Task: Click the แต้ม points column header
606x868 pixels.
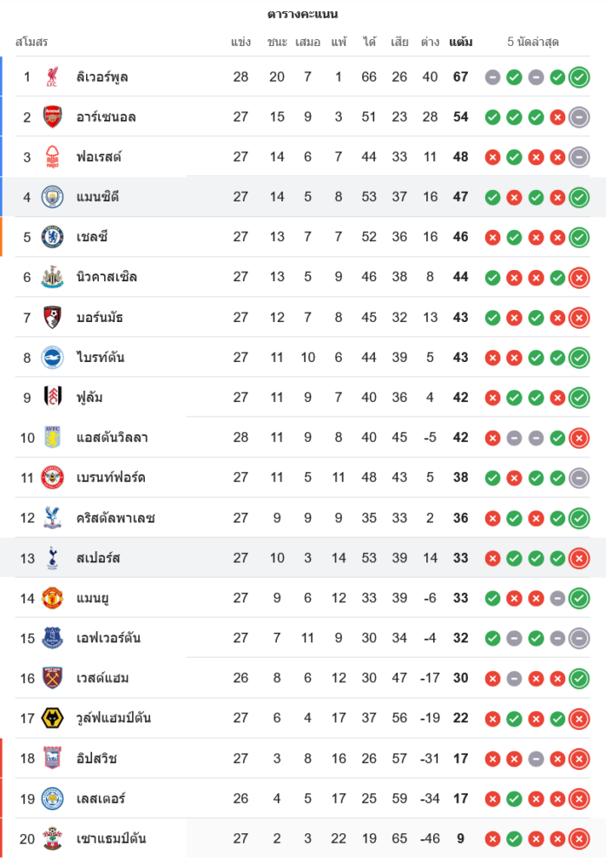Action: click(x=460, y=42)
